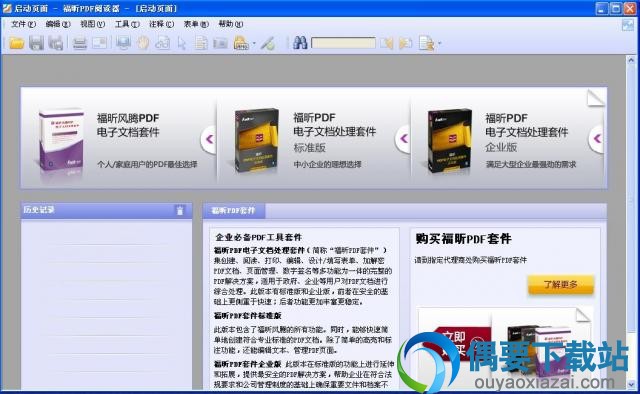Click the Open file folder icon

16,42
